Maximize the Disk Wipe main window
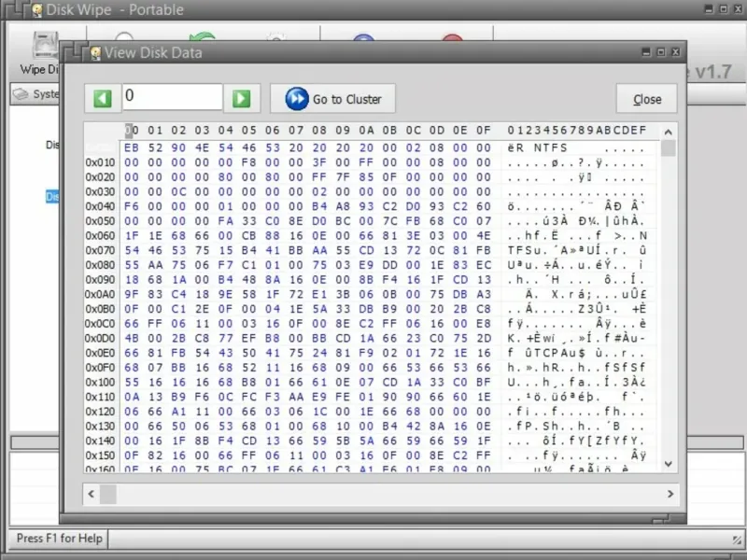Viewport: 747px width, 560px height. [724, 8]
